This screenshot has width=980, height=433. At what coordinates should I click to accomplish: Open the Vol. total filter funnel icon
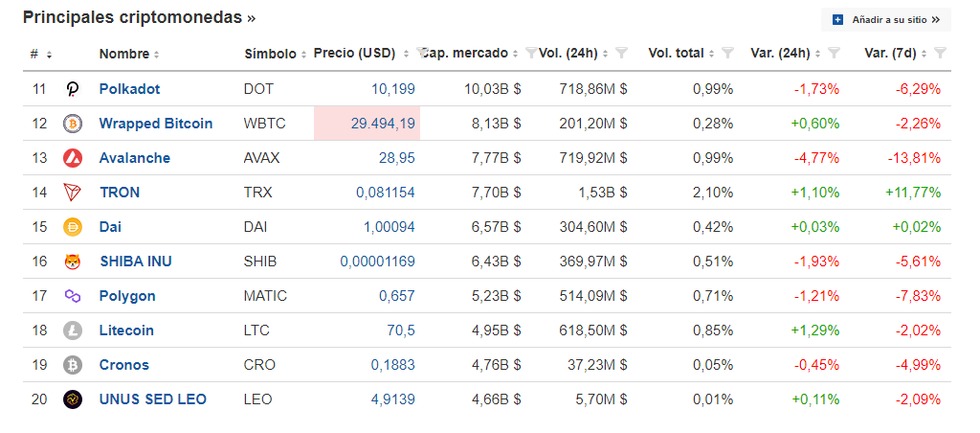(x=727, y=54)
